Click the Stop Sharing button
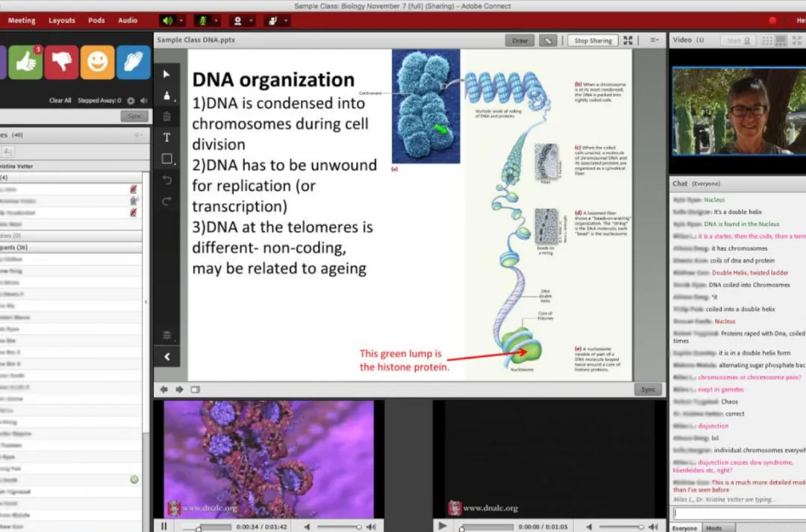 coord(593,40)
